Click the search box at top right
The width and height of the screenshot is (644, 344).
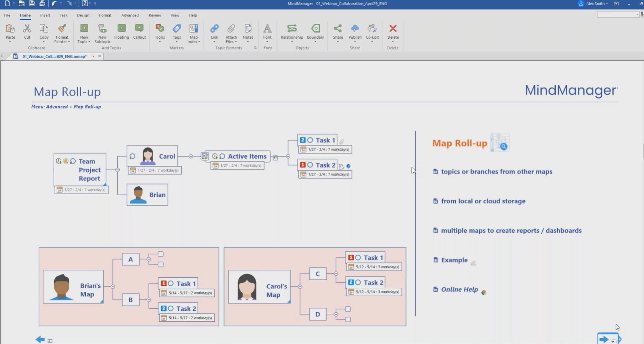click(x=618, y=15)
